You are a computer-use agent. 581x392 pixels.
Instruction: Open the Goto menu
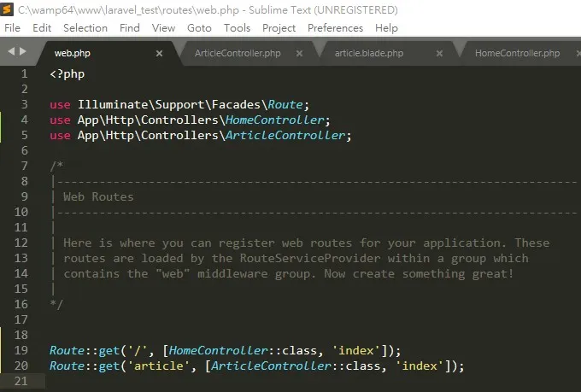(199, 28)
